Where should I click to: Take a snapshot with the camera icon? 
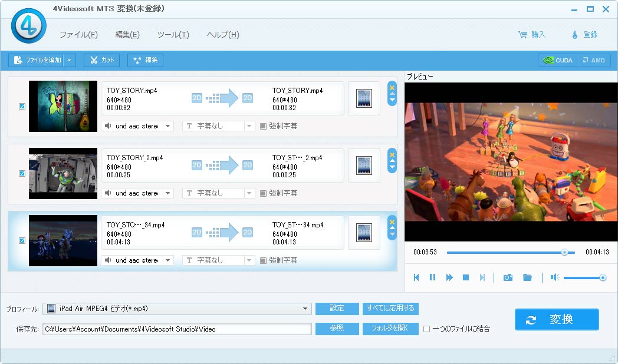[x=508, y=278]
